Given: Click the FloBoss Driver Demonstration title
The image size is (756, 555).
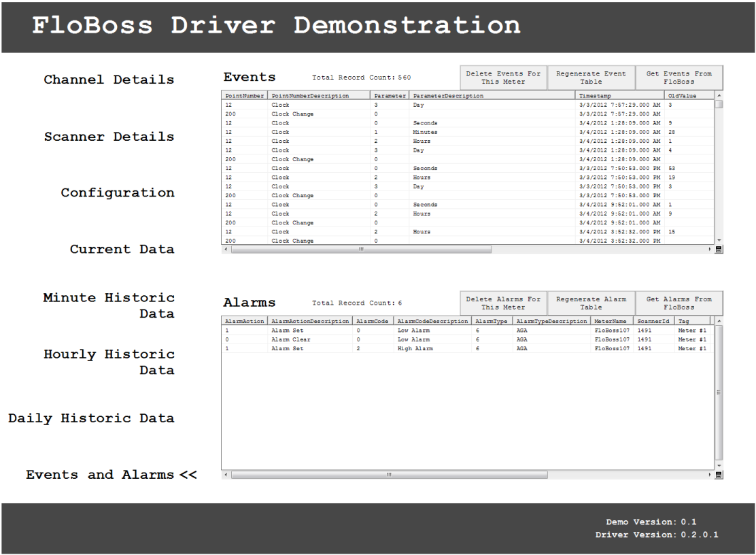Looking at the screenshot, I should click(276, 25).
